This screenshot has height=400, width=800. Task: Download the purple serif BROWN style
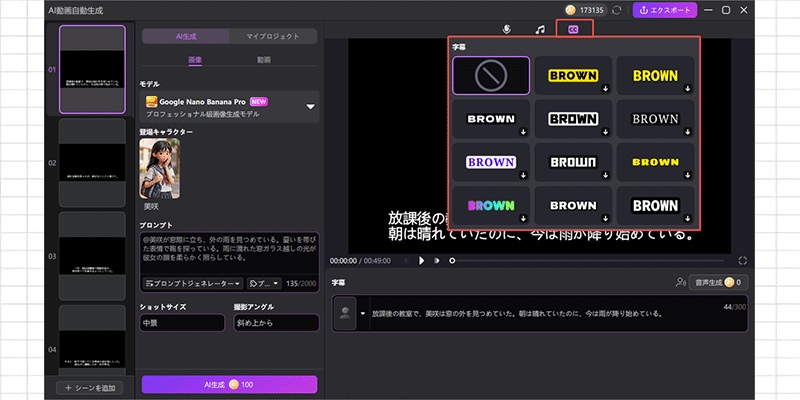click(523, 175)
